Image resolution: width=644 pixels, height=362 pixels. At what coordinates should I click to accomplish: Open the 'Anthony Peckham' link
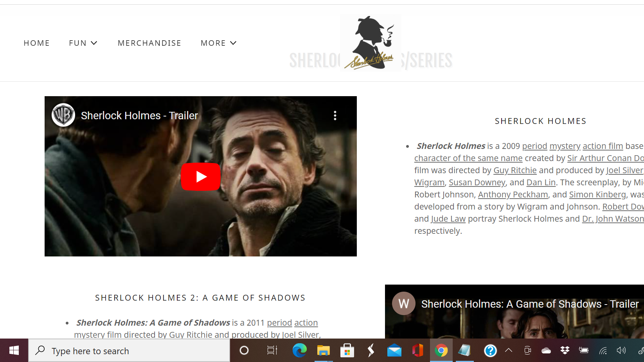pos(513,194)
